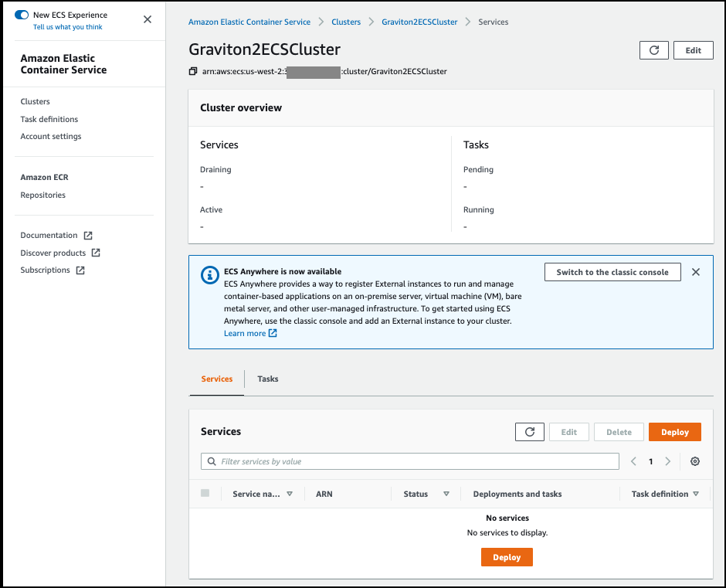
Task: Refresh the cluster page using the top refresh icon
Action: (x=653, y=50)
